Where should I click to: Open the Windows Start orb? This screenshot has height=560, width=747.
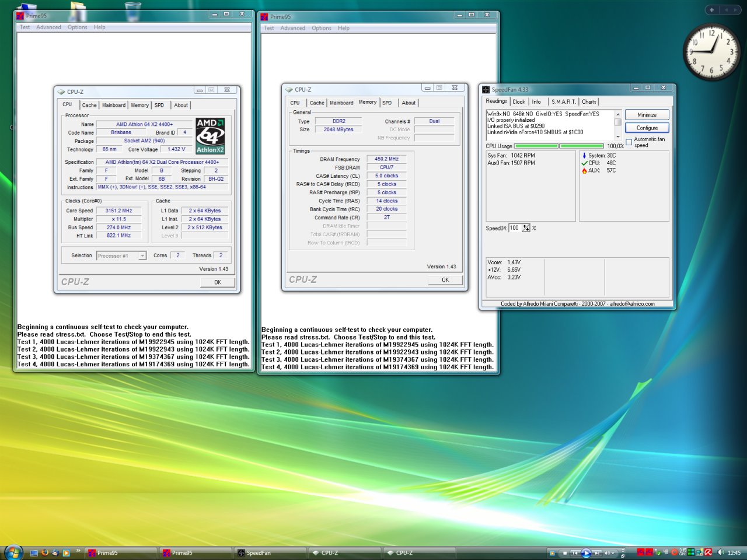click(x=13, y=552)
